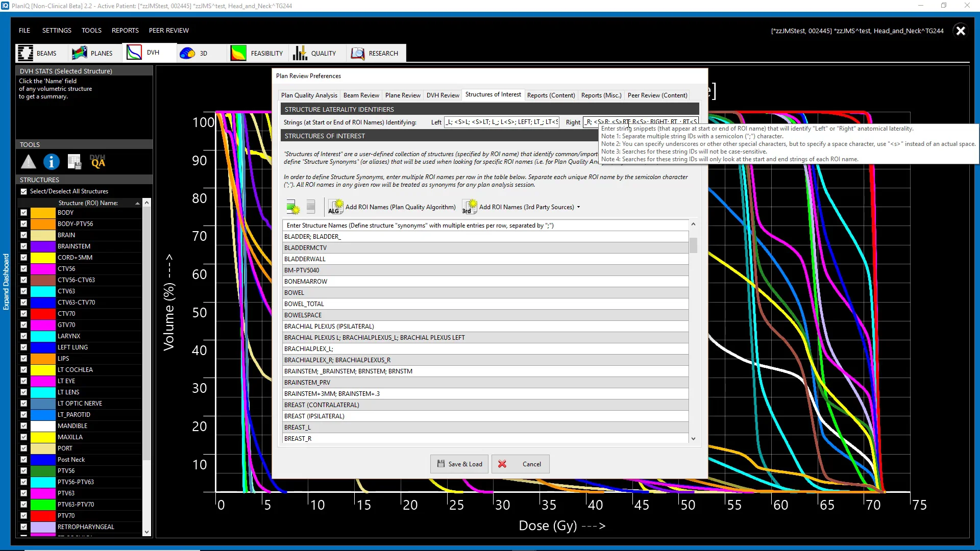This screenshot has height=551, width=980.
Task: Expand Dashboard side panel
Action: pos(6,282)
